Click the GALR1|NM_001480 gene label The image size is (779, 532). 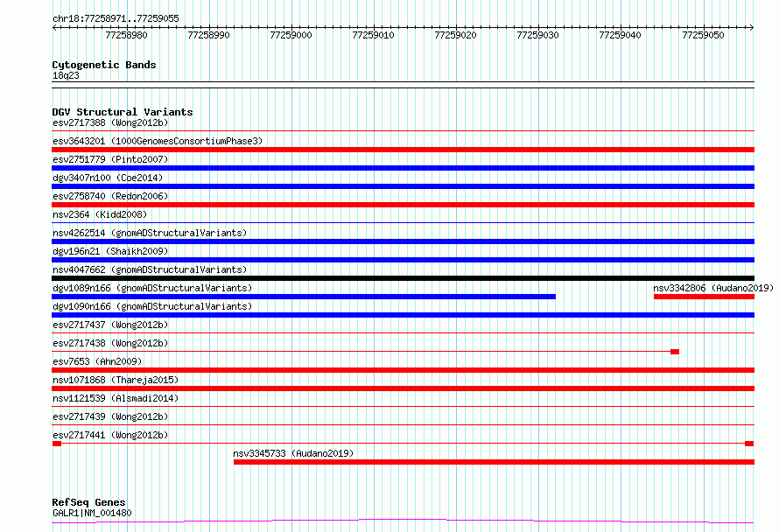[92, 513]
